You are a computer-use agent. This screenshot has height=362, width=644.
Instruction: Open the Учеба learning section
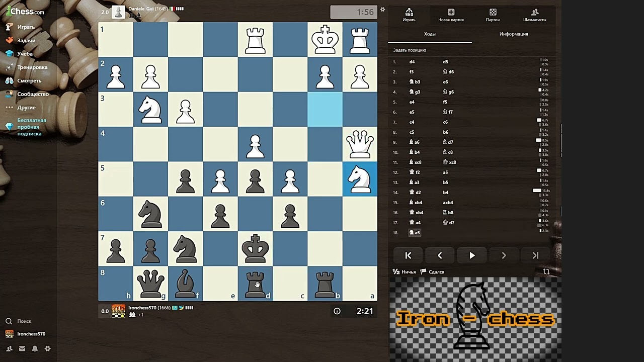tap(19, 53)
